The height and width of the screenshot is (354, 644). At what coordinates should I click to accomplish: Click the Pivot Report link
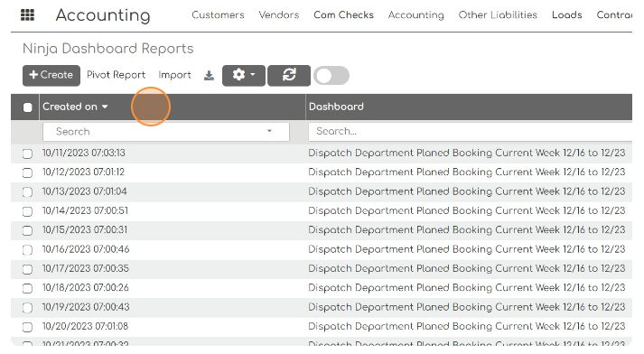pos(116,75)
